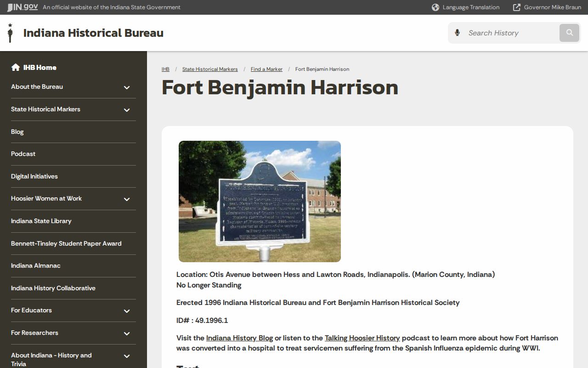Image resolution: width=588 pixels, height=368 pixels.
Task: Click the ID# : 49.1996.1 text
Action: (202, 320)
